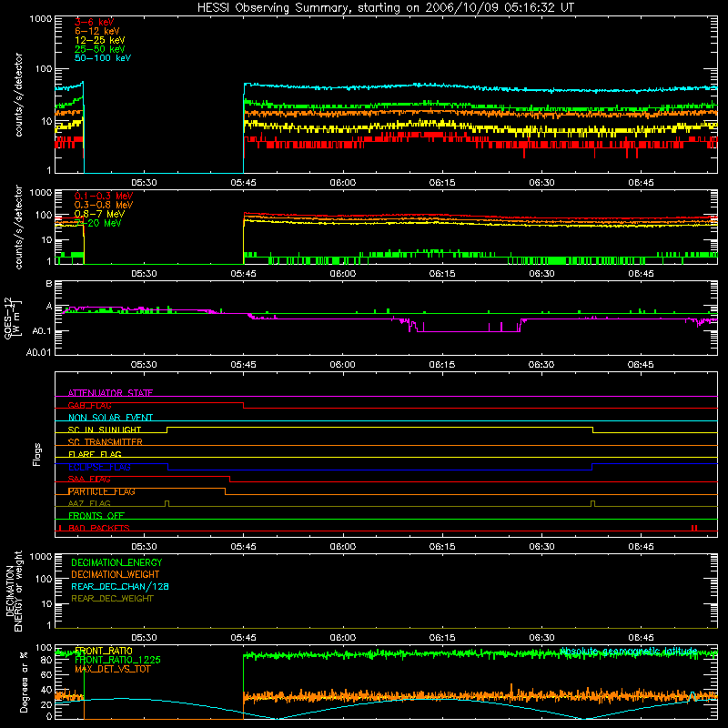The height and width of the screenshot is (728, 728).
Task: Select the ECLIPSE_FLAG label
Action: [x=99, y=467]
